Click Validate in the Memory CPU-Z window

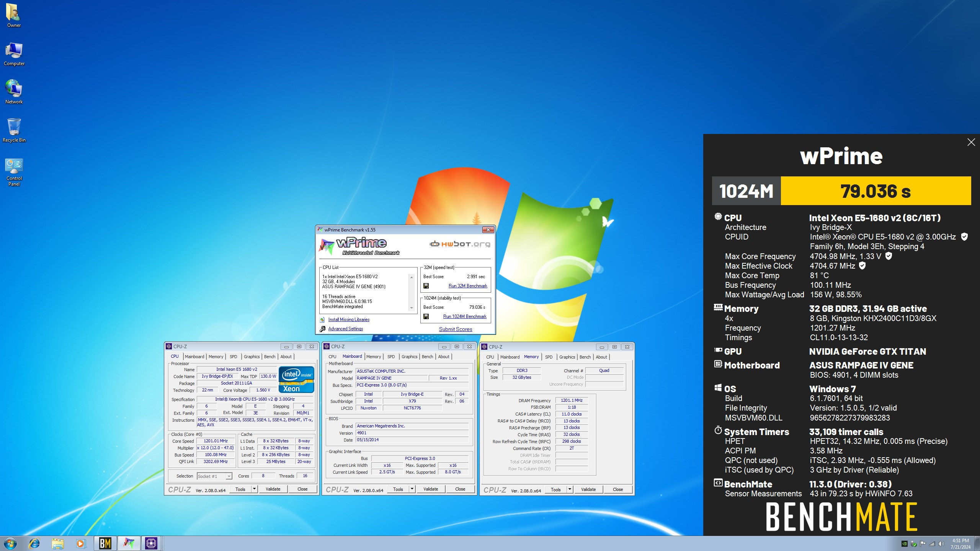pyautogui.click(x=588, y=489)
